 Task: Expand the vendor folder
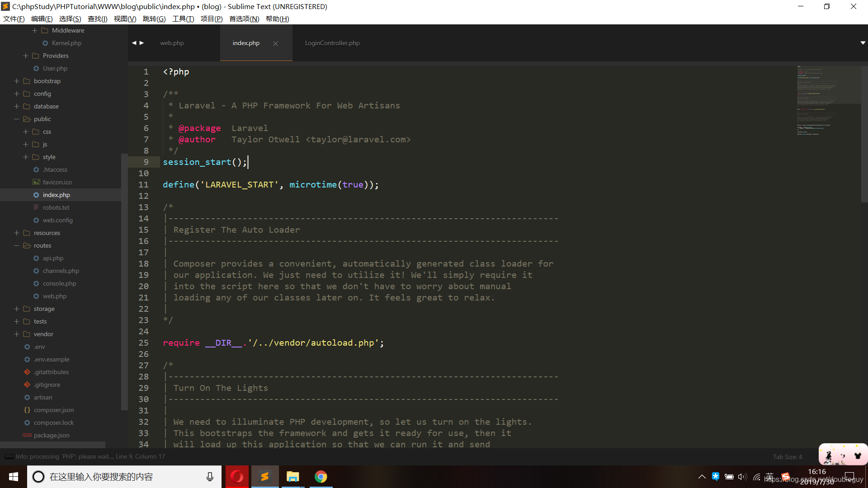[17, 334]
